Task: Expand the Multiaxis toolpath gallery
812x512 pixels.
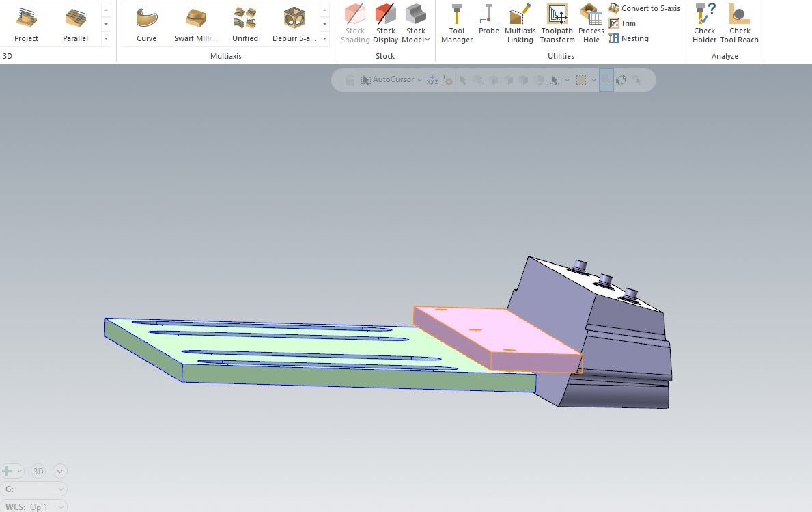Action: pos(325,39)
